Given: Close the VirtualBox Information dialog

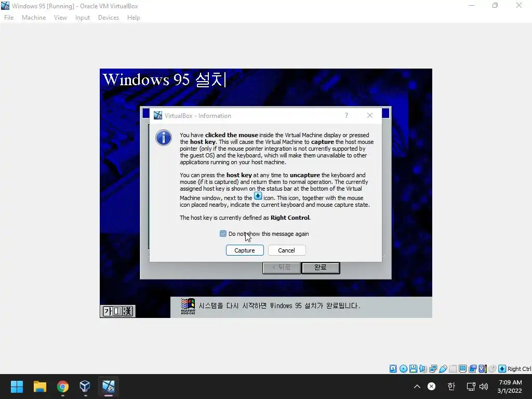Looking at the screenshot, I should click(370, 115).
